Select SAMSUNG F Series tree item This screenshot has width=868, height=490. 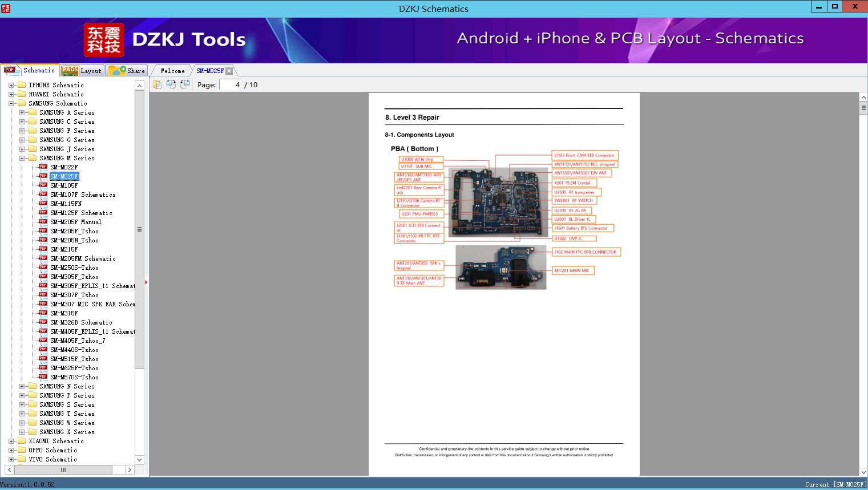tap(67, 131)
